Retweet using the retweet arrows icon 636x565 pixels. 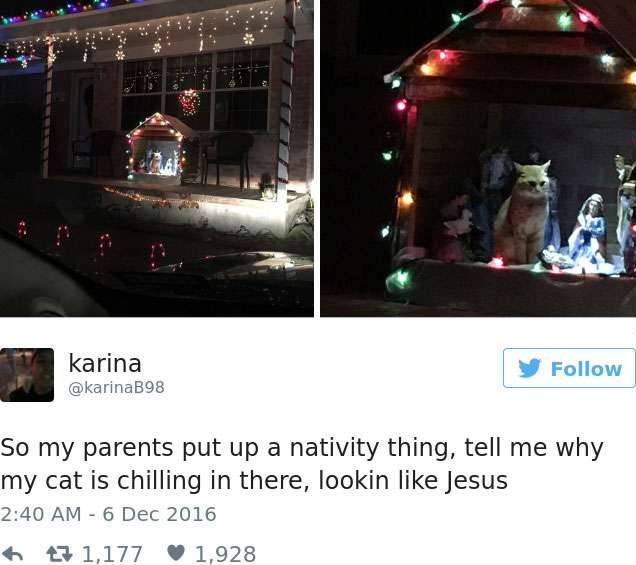pos(59,554)
